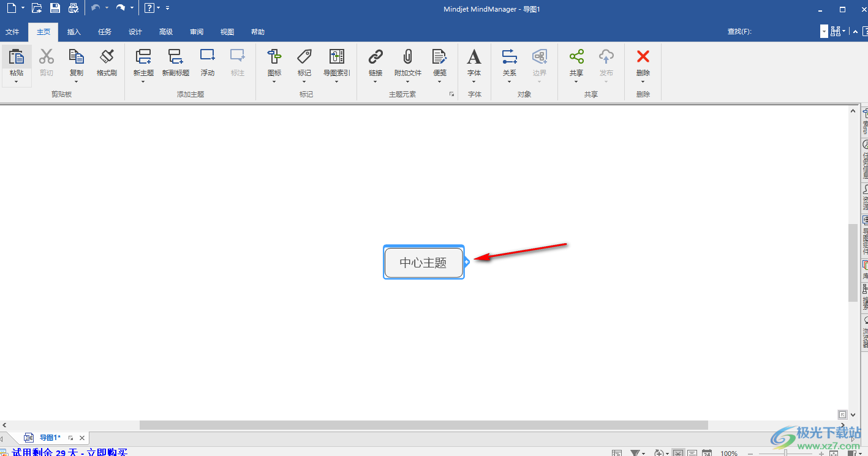
Task: Click the 标记 (Tags) icon
Action: pos(304,57)
